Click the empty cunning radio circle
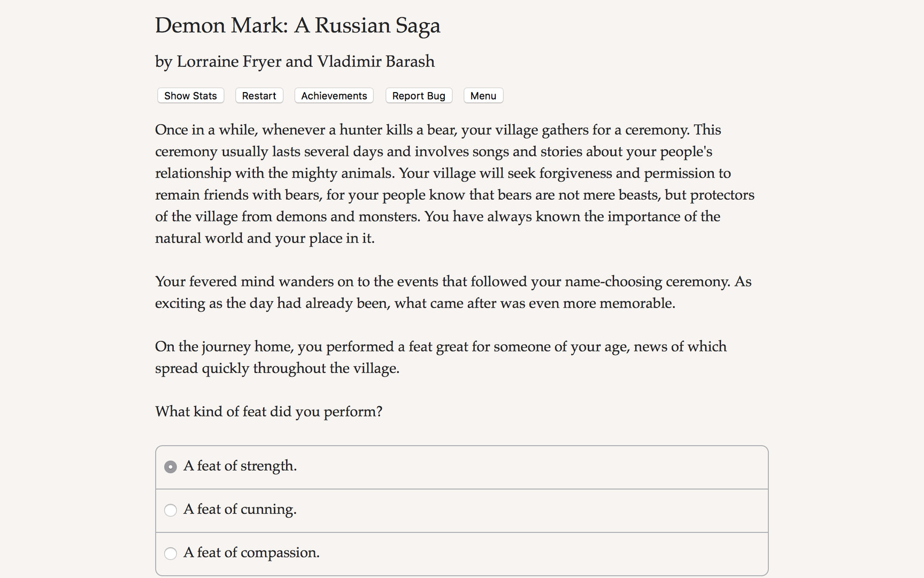Screen dimensions: 924x578 (170, 510)
